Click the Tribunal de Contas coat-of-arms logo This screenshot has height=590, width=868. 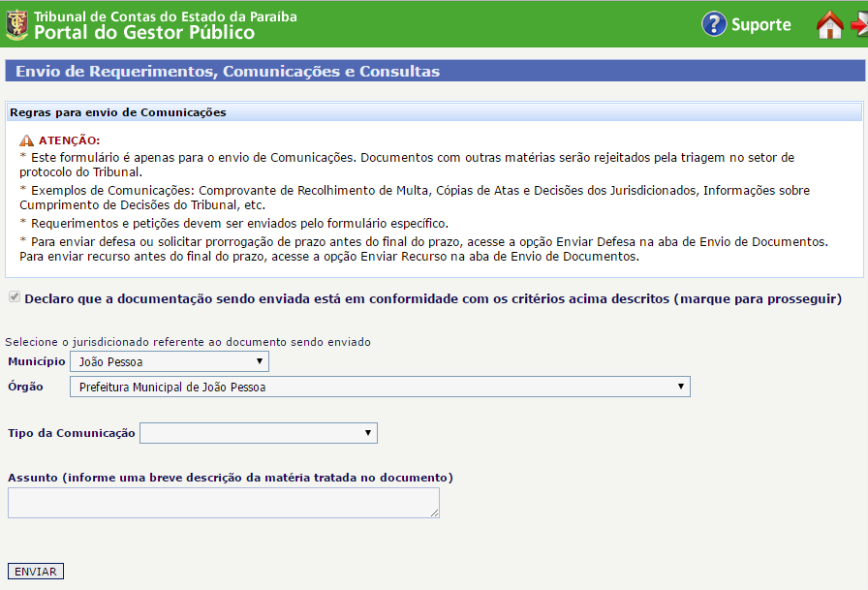(16, 25)
